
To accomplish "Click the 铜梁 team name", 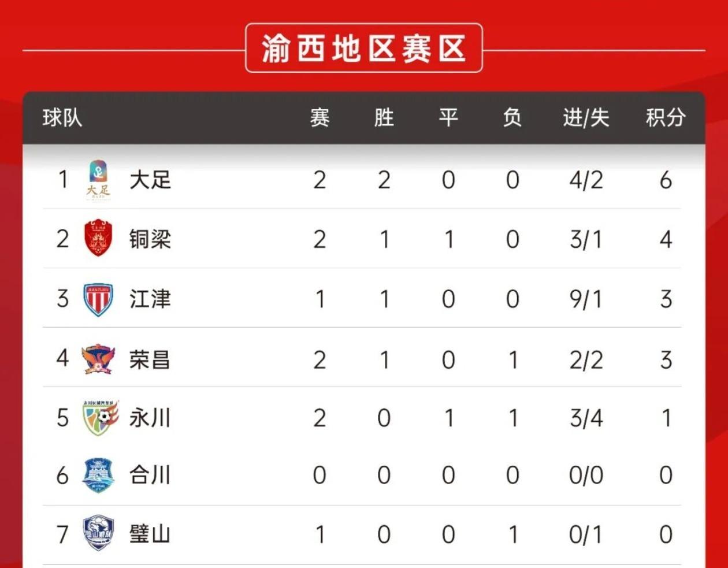I will click(x=150, y=239).
